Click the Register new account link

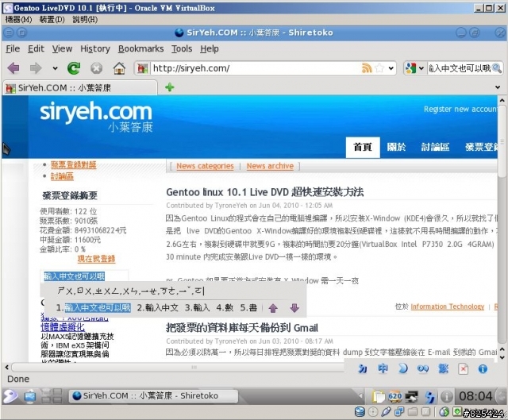tap(460, 110)
